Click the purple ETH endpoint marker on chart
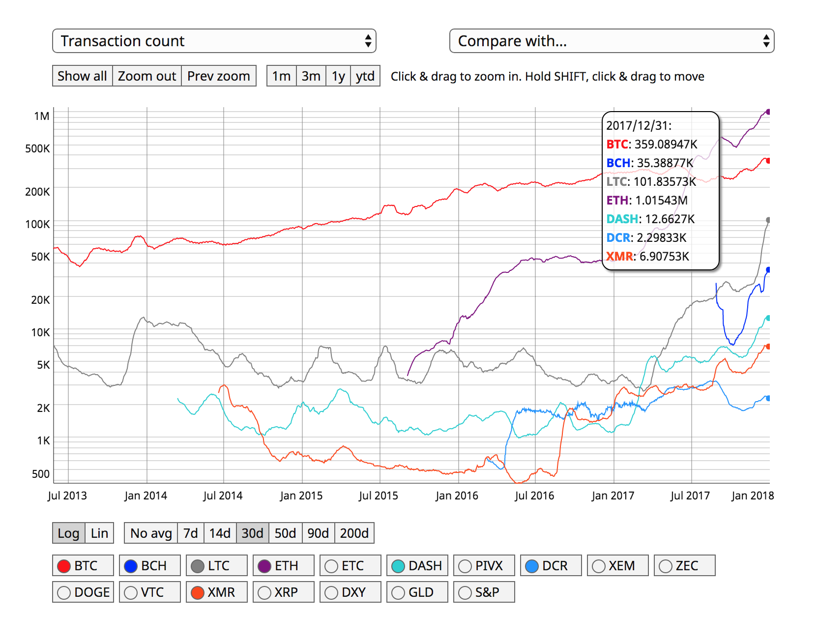The width and height of the screenshot is (818, 644). 768,112
